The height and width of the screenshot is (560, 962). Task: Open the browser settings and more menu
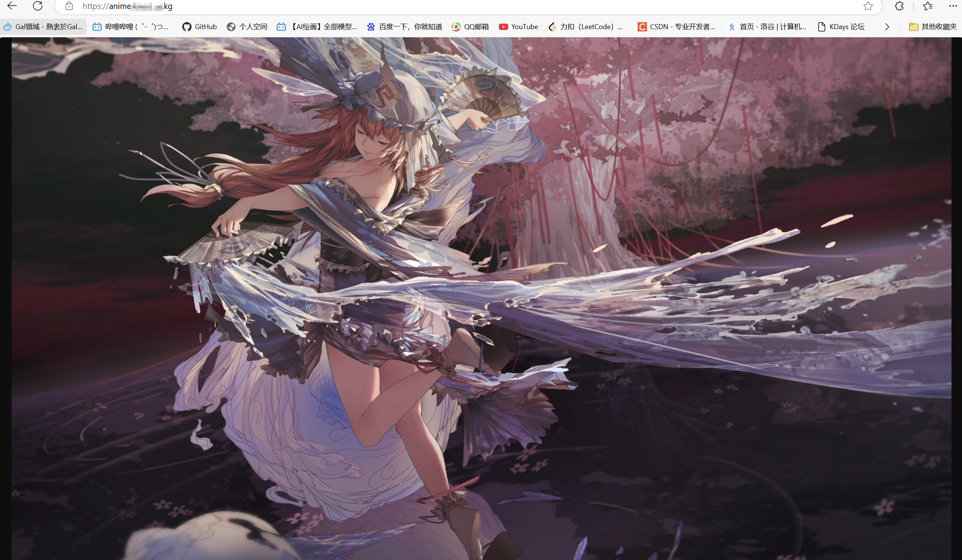(953, 6)
